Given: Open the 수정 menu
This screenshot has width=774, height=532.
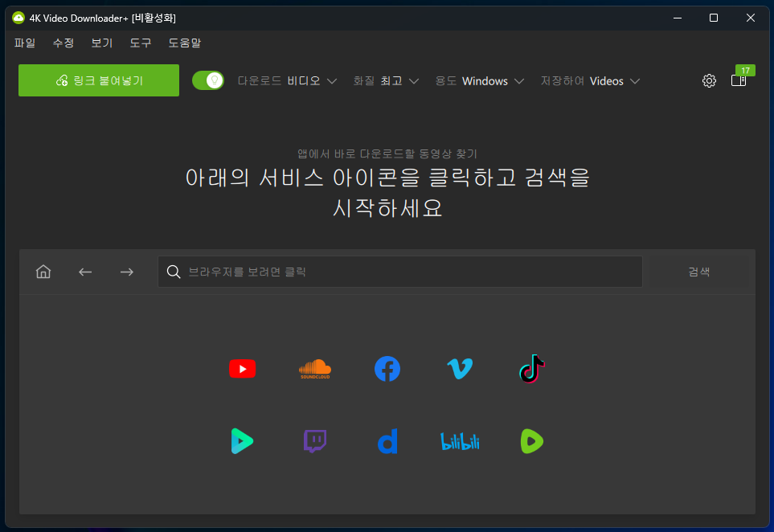Looking at the screenshot, I should [x=63, y=43].
